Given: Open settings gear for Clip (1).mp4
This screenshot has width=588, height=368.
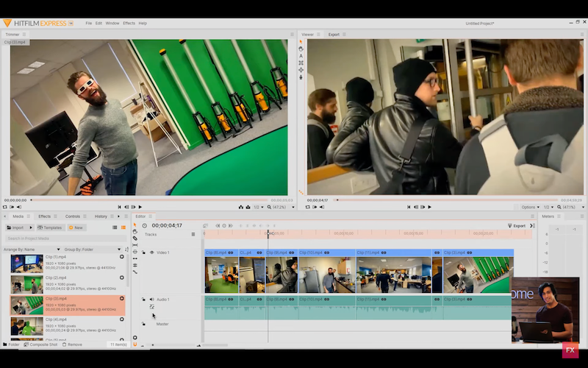Looking at the screenshot, I should point(121,257).
